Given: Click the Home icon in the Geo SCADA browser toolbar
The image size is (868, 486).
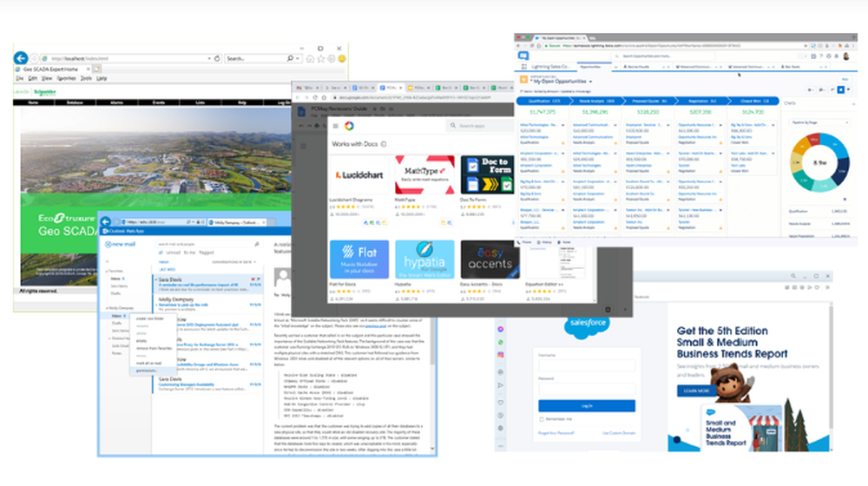Looking at the screenshot, I should pos(311,59).
